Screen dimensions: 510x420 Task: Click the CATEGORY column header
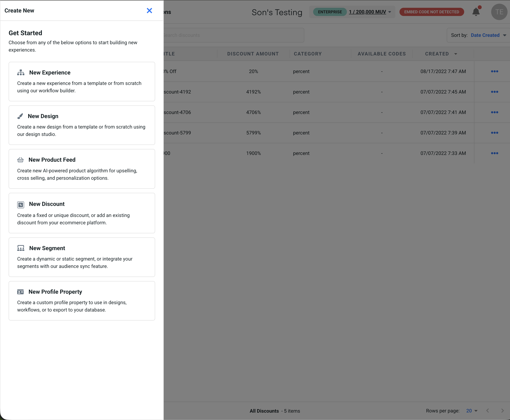coord(308,54)
